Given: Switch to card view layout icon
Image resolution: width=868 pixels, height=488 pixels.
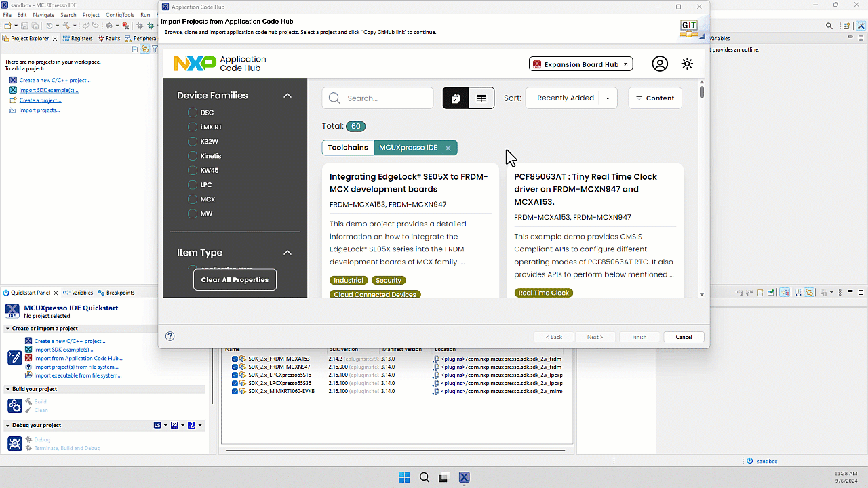Looking at the screenshot, I should point(456,98).
